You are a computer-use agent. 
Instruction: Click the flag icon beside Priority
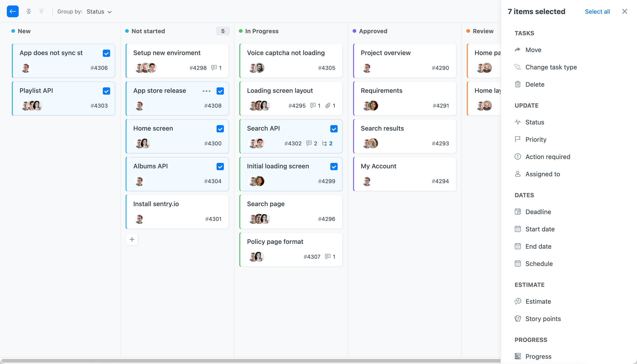click(518, 139)
